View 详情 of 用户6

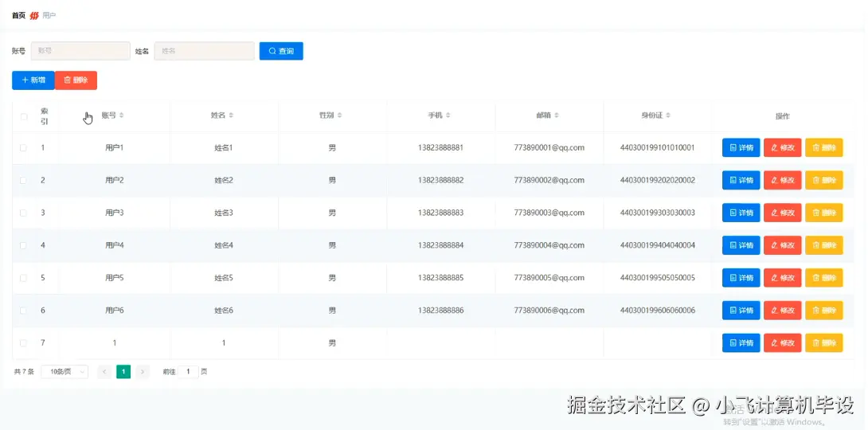pyautogui.click(x=741, y=311)
